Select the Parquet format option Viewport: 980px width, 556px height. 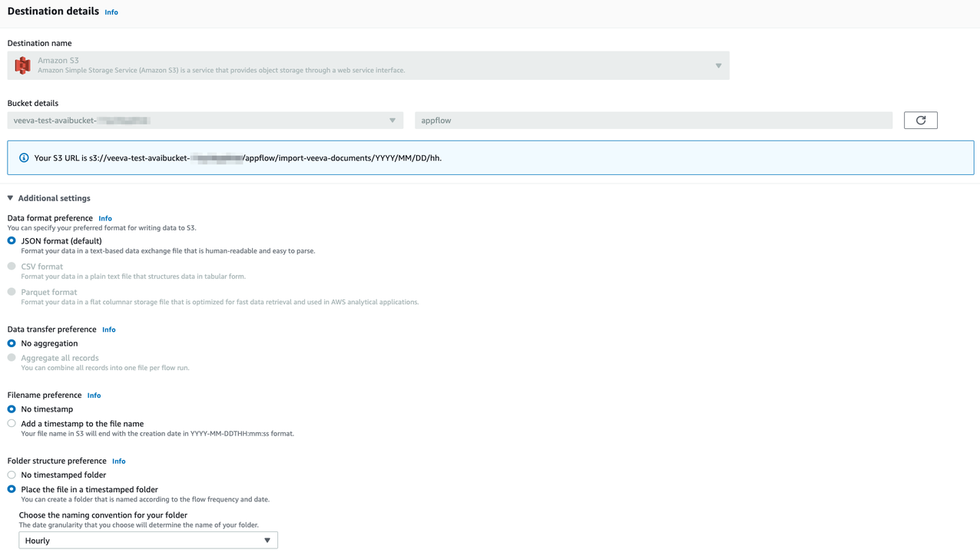(12, 292)
